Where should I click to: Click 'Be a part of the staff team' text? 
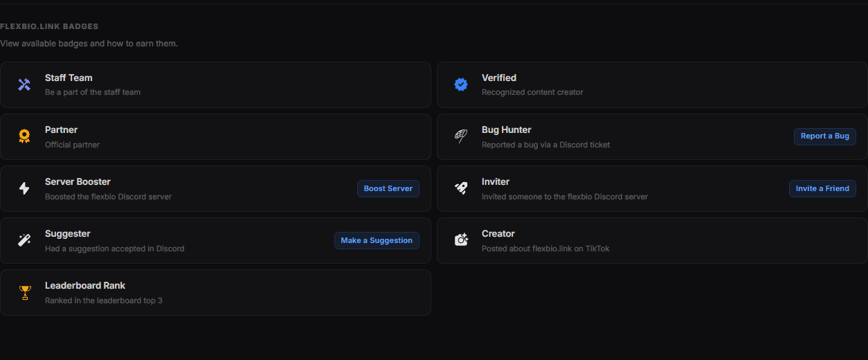pyautogui.click(x=93, y=92)
